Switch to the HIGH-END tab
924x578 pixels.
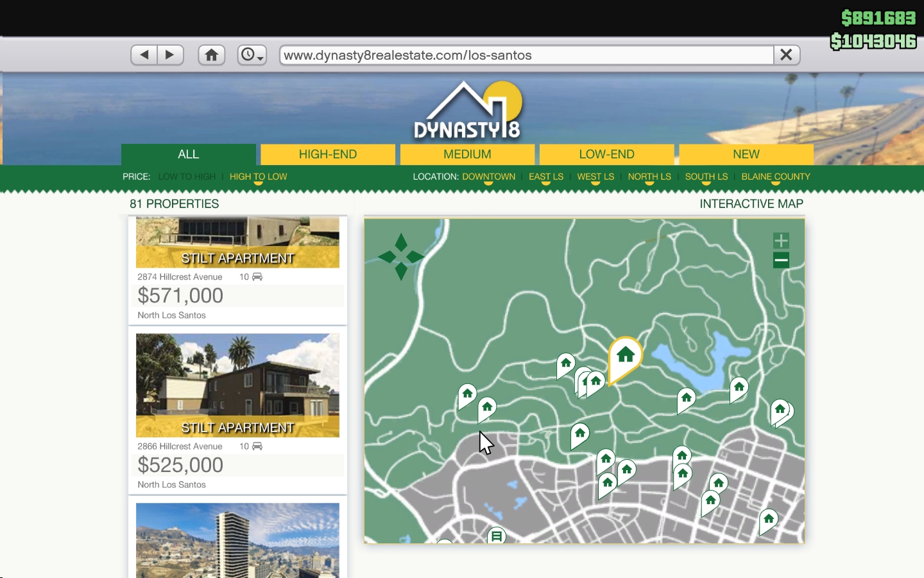click(328, 154)
